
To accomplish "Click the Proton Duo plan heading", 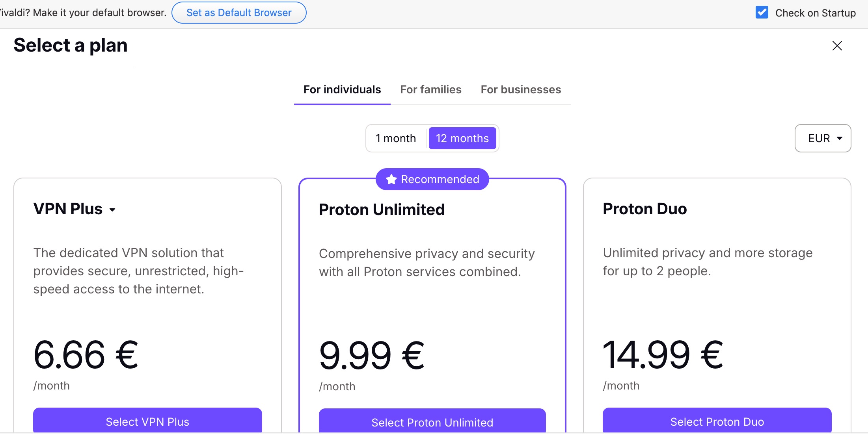I will 644,209.
